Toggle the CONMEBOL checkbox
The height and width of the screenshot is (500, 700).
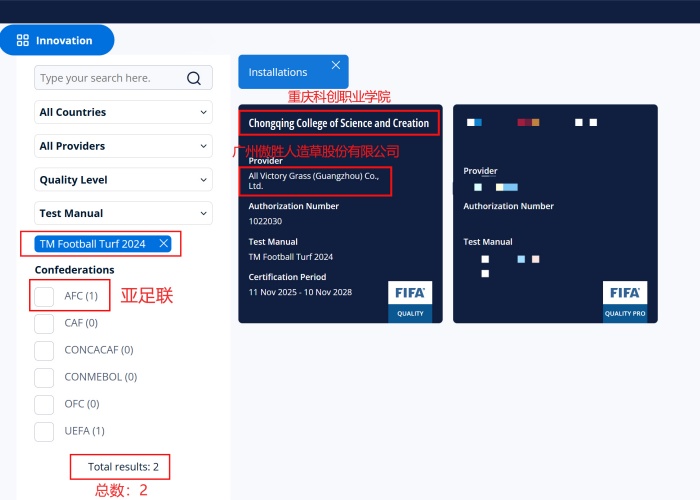pos(44,377)
